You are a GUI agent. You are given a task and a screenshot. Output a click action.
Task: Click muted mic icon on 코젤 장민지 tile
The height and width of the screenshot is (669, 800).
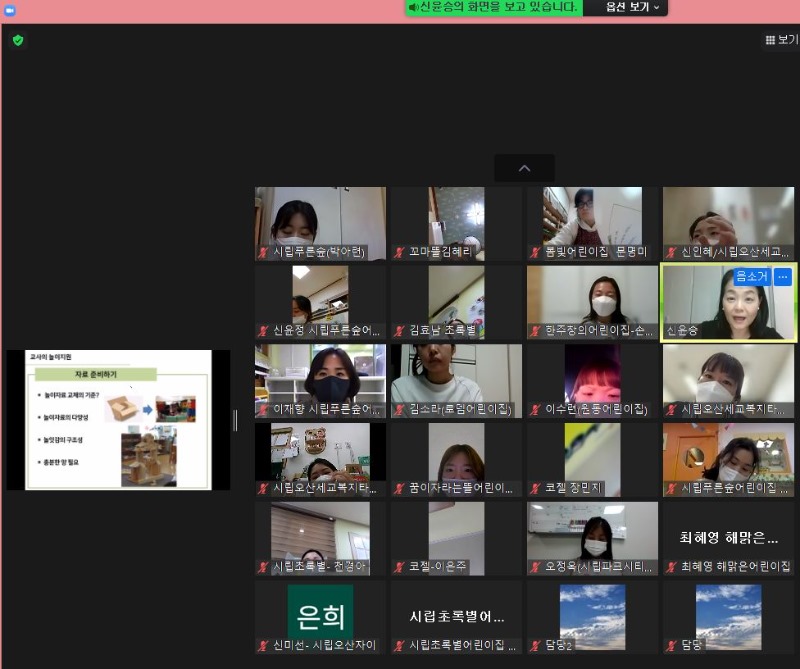point(536,488)
